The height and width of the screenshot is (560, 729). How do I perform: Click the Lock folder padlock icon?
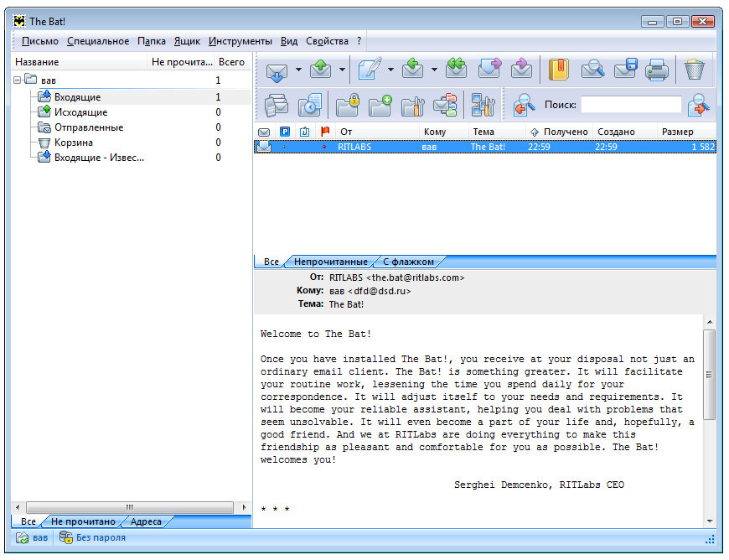click(348, 105)
